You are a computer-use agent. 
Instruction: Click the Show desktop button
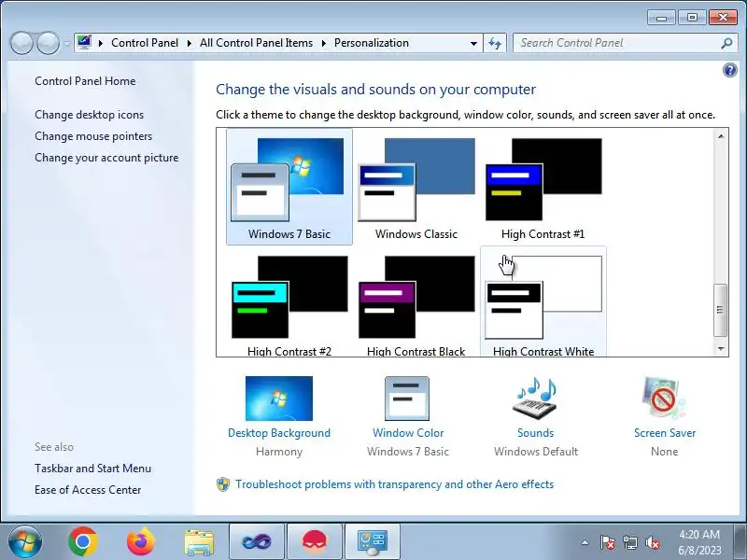[x=741, y=541]
